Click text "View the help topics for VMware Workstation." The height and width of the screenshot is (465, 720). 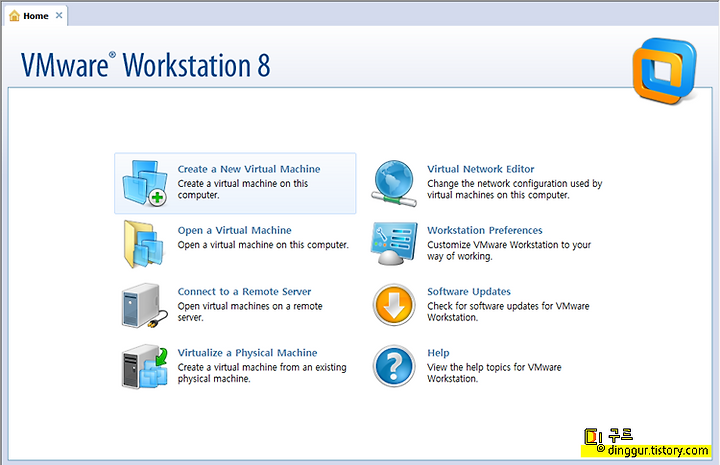coord(494,373)
